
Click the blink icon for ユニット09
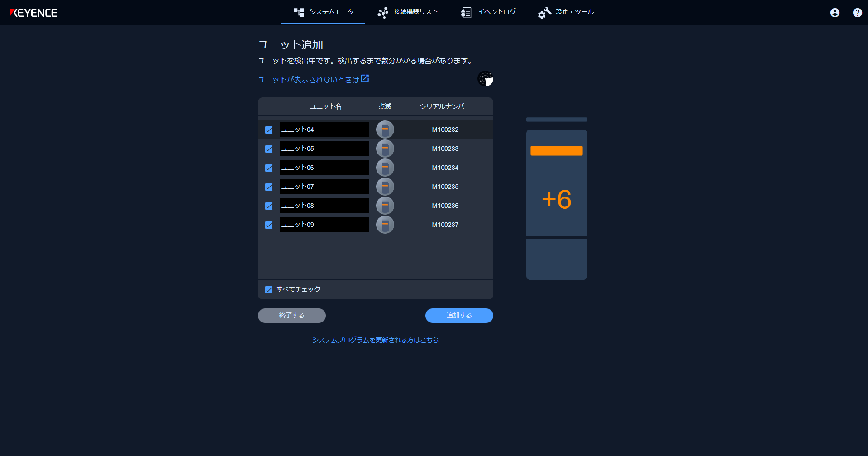point(385,225)
